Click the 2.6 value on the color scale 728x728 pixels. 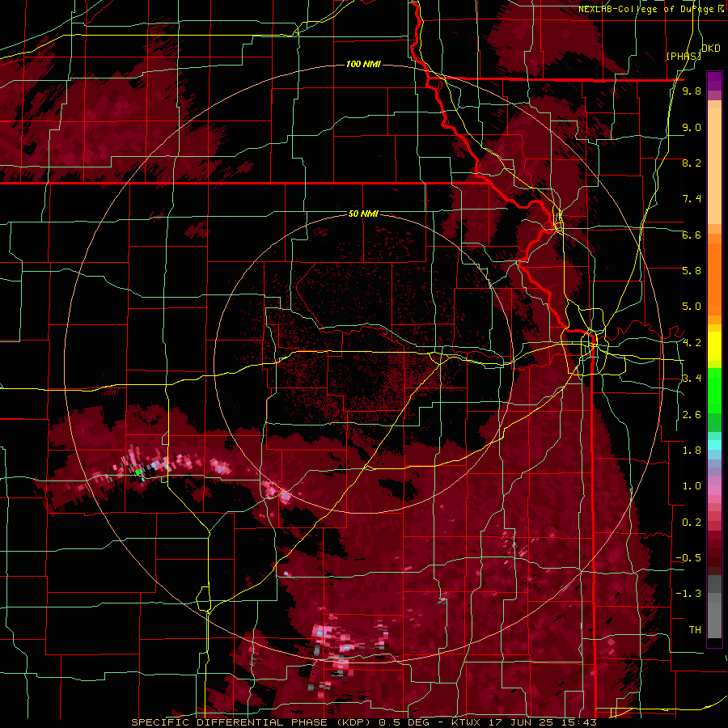pos(692,415)
